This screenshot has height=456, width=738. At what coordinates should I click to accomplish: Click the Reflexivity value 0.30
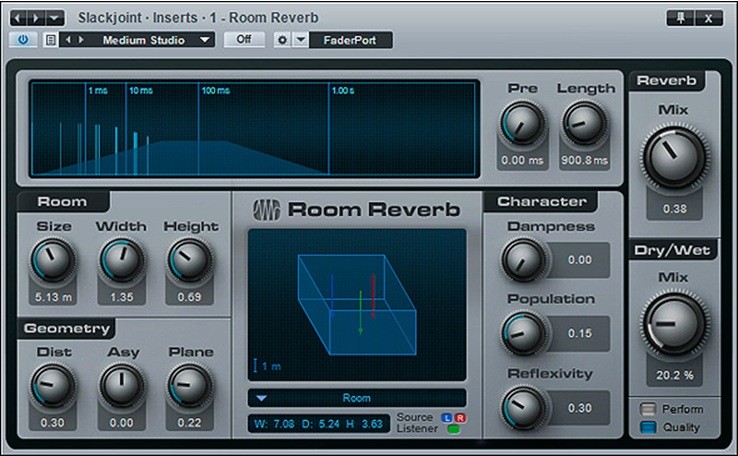tap(579, 408)
